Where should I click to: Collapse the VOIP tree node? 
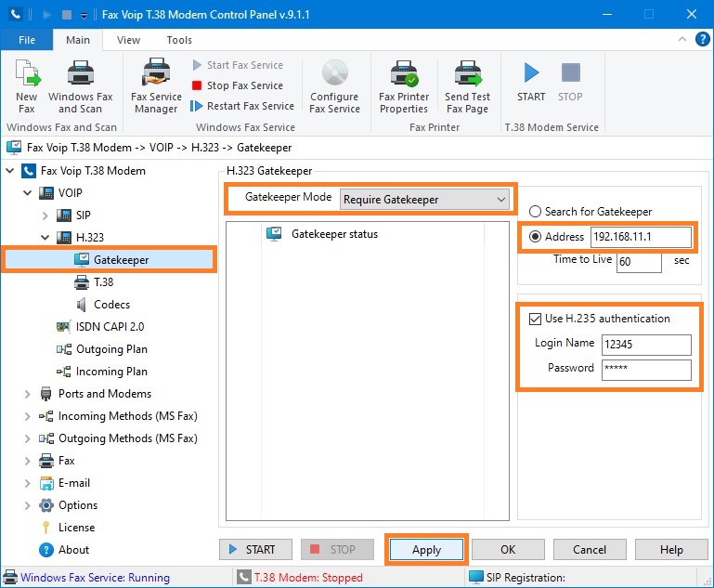pyautogui.click(x=27, y=193)
